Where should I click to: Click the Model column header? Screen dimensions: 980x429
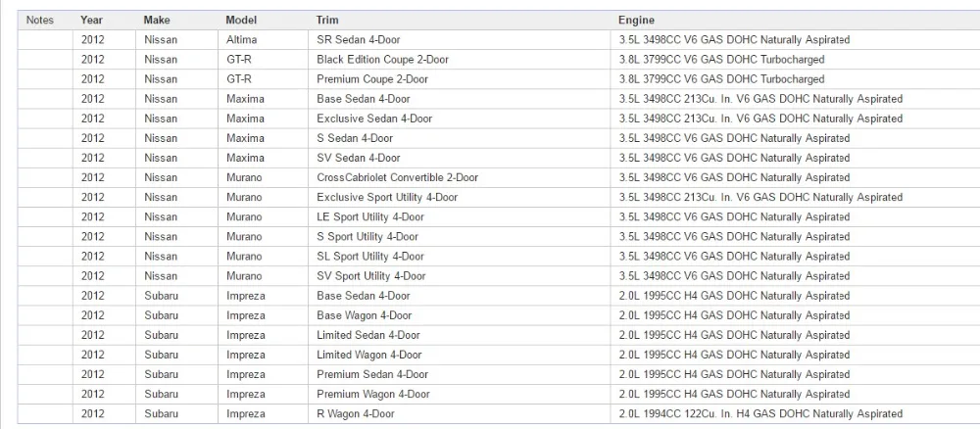pos(241,20)
